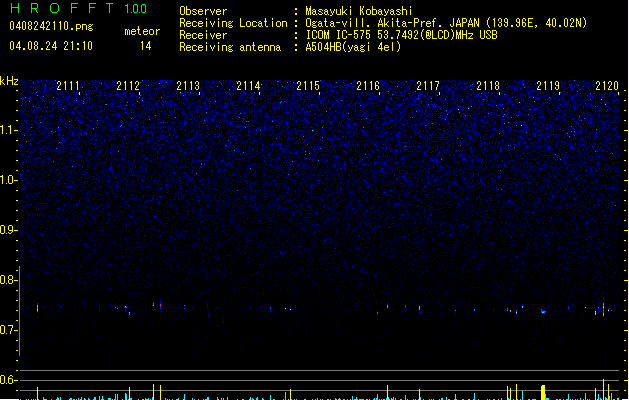Click the Receiving antenna label
Screen dimensions: 629x400
coord(230,47)
